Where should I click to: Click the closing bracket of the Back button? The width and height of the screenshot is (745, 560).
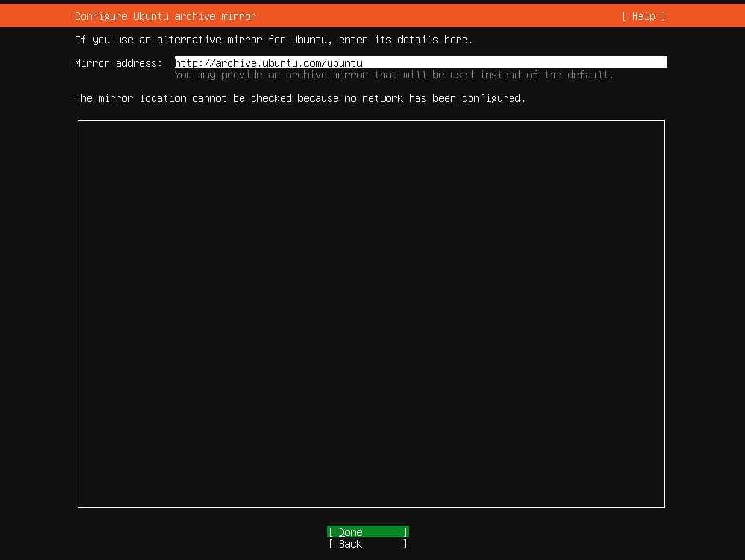[x=405, y=544]
